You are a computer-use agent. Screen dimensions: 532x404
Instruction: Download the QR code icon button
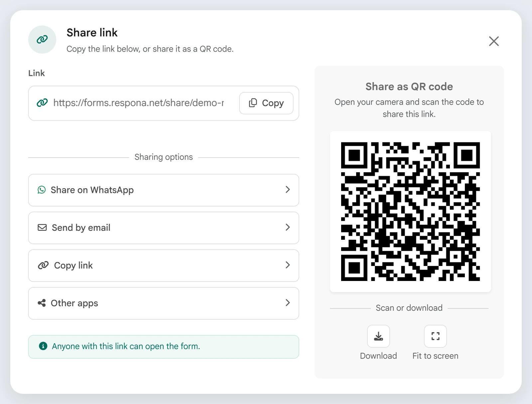(378, 336)
